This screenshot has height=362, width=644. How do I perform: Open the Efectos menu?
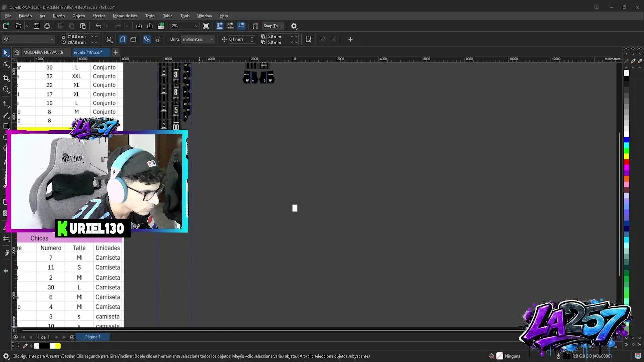pos(99,16)
